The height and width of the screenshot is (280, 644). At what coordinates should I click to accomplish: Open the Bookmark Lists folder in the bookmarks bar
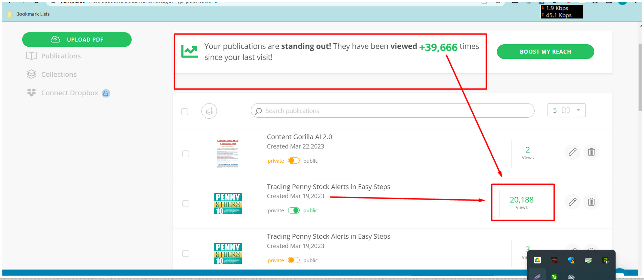(x=28, y=14)
